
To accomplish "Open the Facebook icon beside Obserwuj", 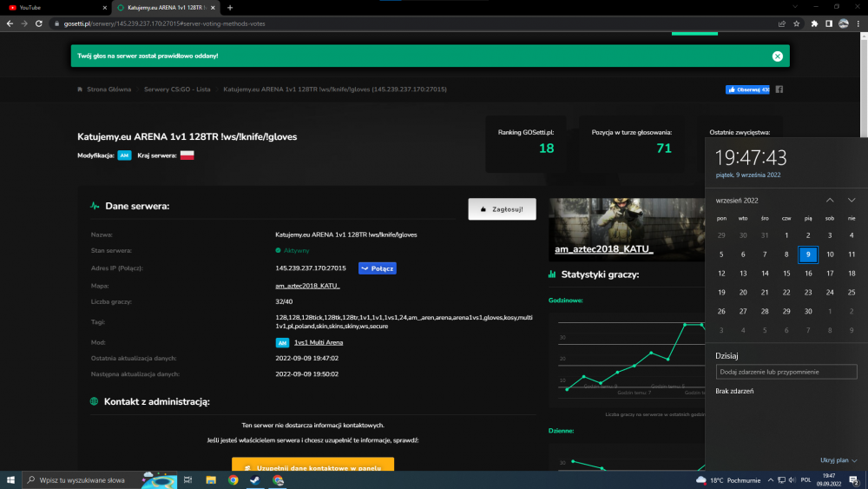I will point(779,89).
